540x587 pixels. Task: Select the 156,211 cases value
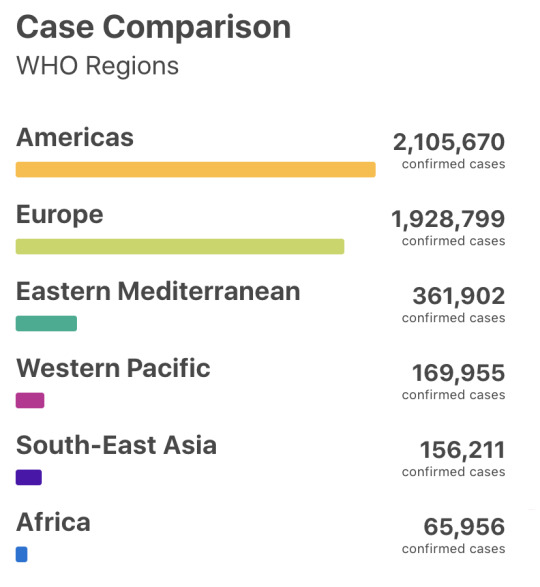coord(462,450)
